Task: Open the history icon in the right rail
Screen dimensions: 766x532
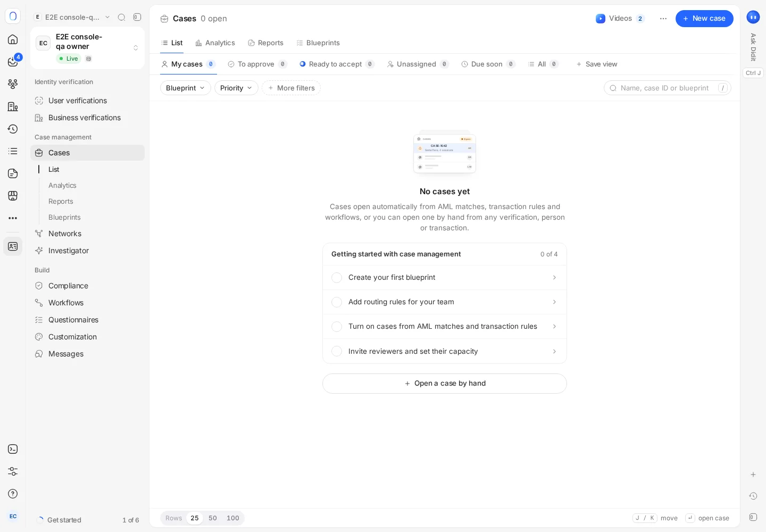Action: point(753,496)
